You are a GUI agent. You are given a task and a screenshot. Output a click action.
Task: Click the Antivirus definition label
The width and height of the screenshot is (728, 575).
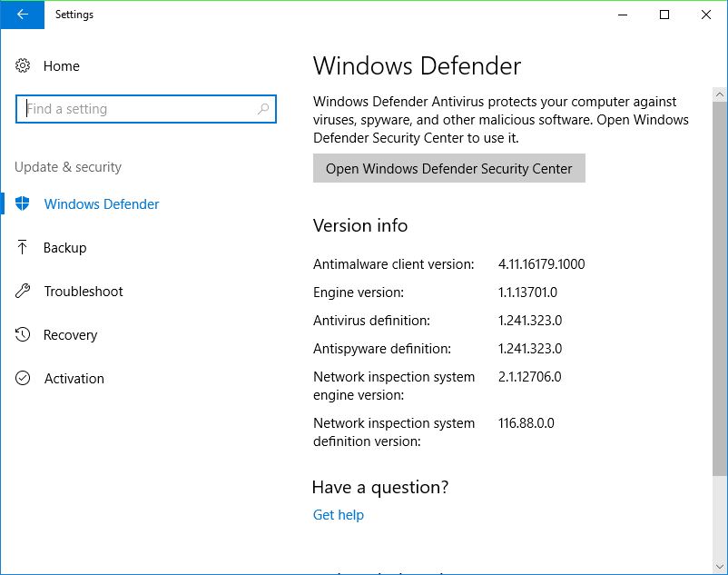371,321
